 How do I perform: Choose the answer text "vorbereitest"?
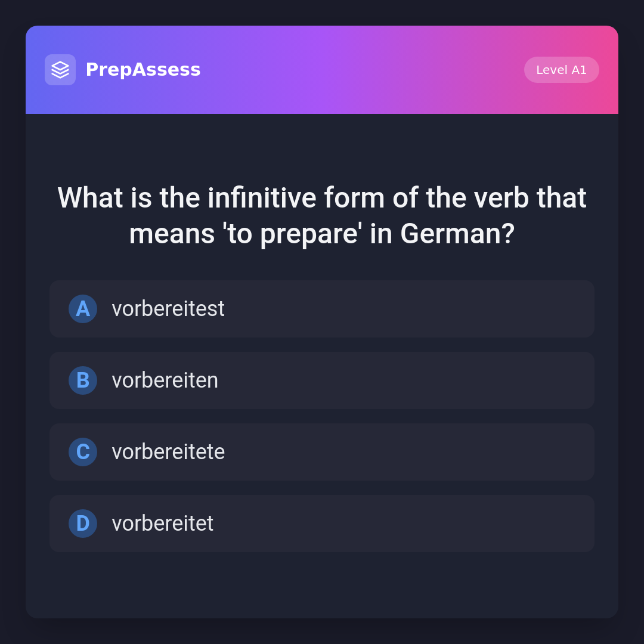(x=168, y=309)
